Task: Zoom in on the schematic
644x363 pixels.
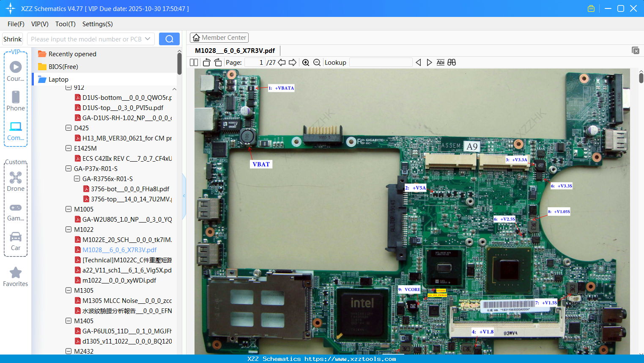Action: click(306, 63)
